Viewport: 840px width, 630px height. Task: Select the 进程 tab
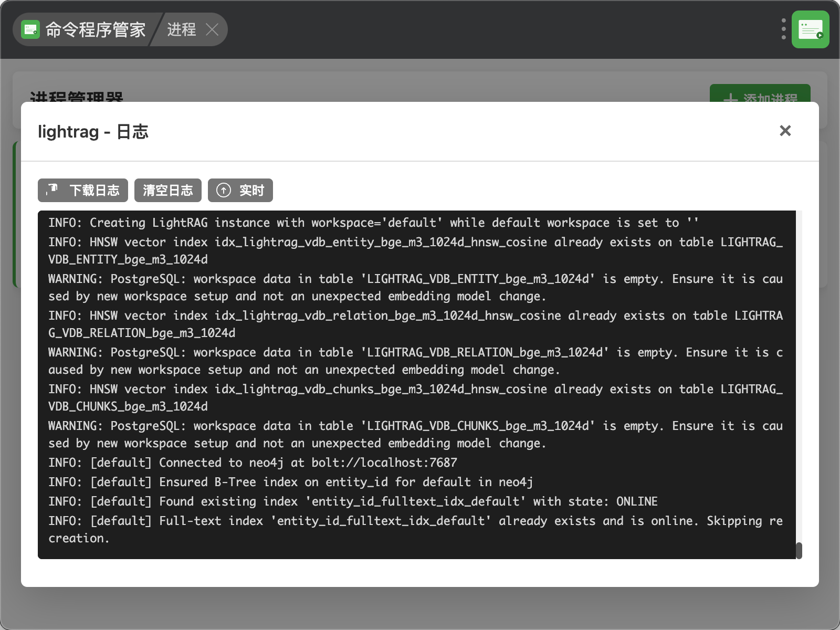(182, 29)
